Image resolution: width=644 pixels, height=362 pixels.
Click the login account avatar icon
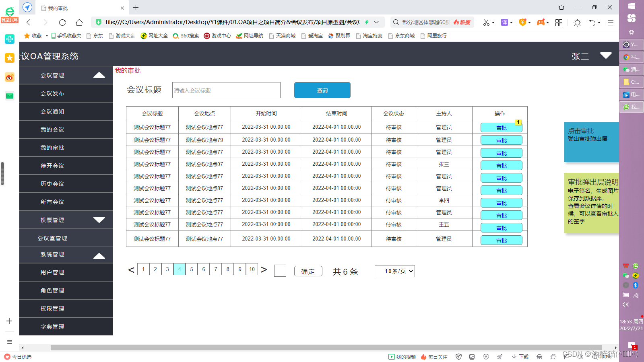tap(9, 14)
